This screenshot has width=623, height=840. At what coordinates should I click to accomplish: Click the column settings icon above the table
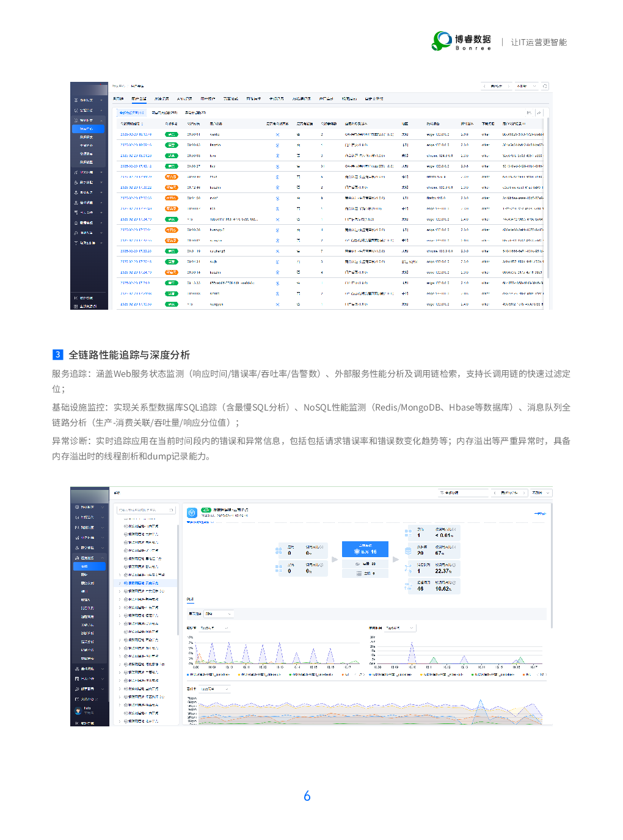tap(529, 112)
